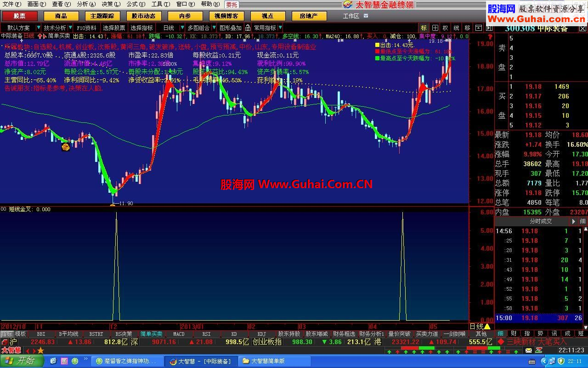Click the red diamond news ticker icon
Screen dimensions: 588x368
click(x=501, y=342)
